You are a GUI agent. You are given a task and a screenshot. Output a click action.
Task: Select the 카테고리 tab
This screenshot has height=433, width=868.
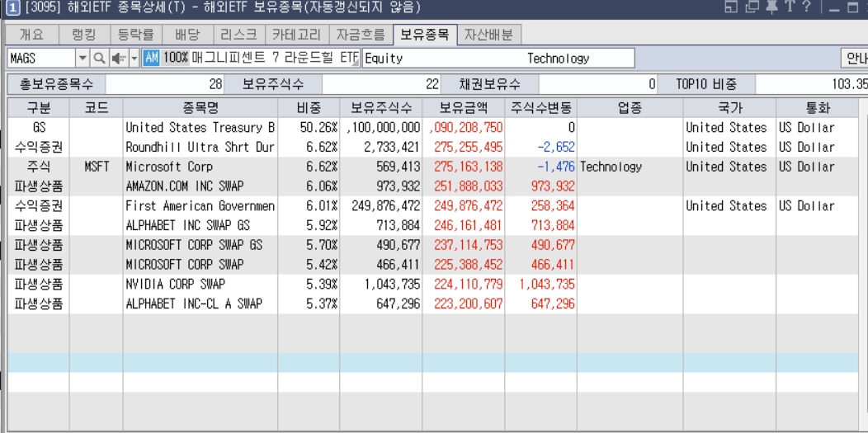(x=297, y=35)
